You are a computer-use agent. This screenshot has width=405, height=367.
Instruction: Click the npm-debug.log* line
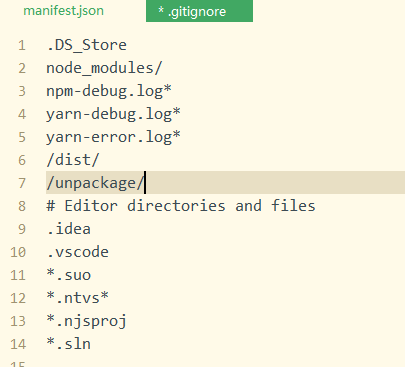pyautogui.click(x=109, y=91)
